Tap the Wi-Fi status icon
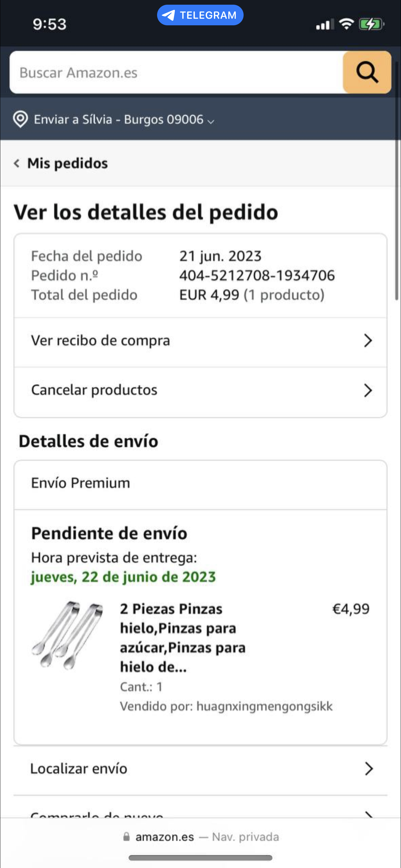The height and width of the screenshot is (868, 401). click(346, 24)
